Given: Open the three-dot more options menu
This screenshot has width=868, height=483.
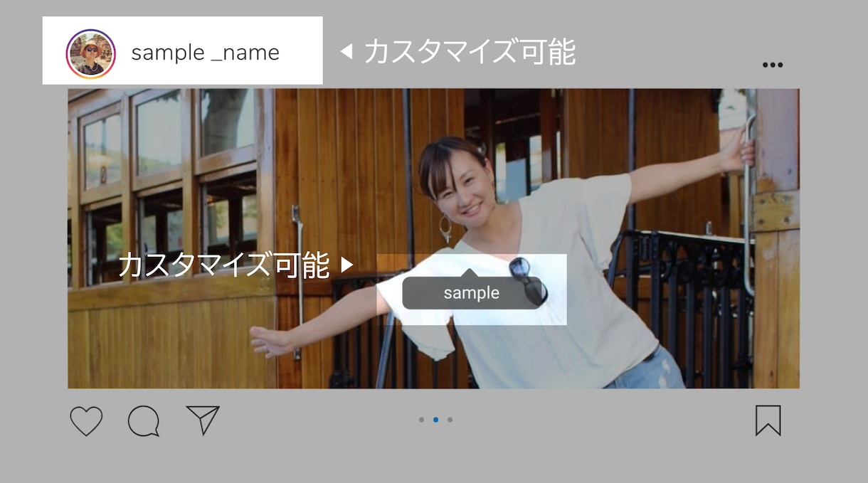Looking at the screenshot, I should 773,65.
